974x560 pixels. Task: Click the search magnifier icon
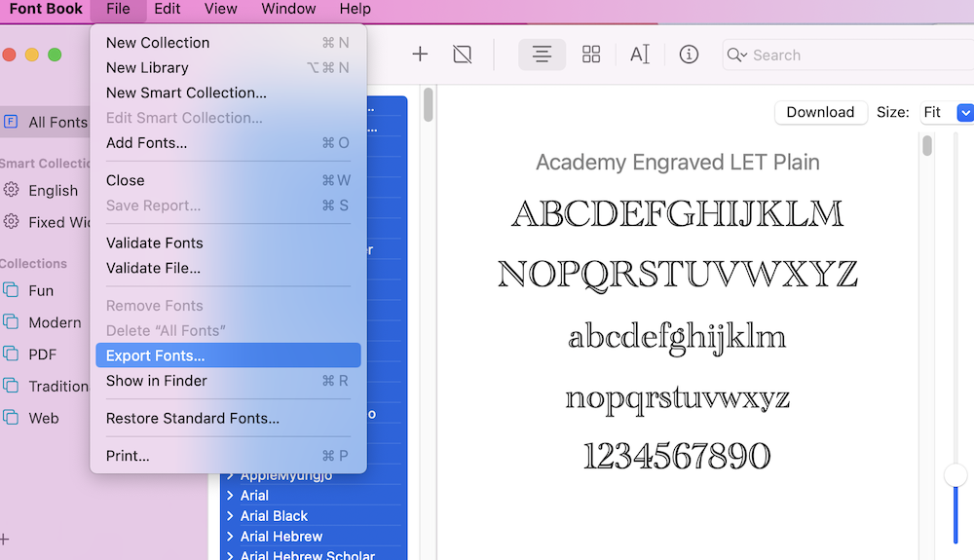736,56
